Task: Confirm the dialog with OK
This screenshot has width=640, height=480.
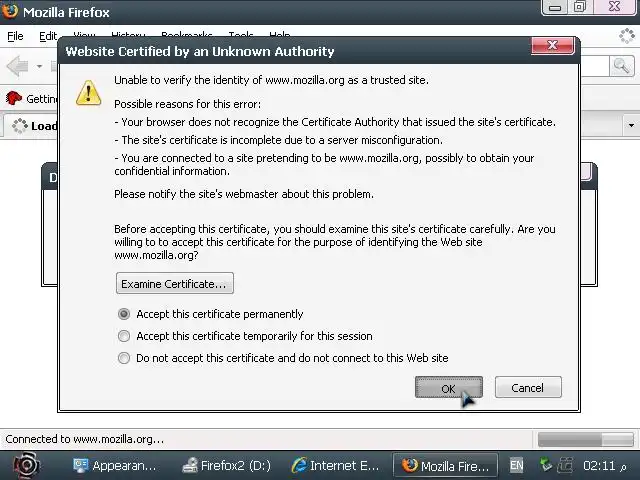Action: click(449, 387)
